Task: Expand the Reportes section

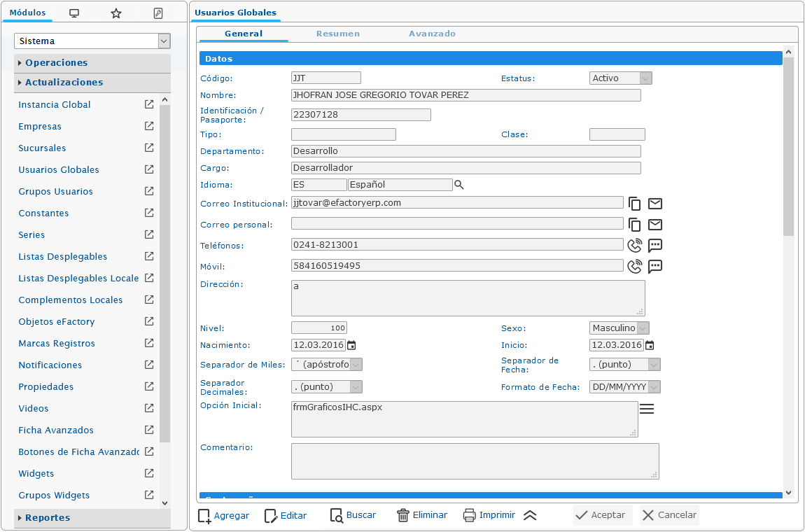Action: point(48,518)
